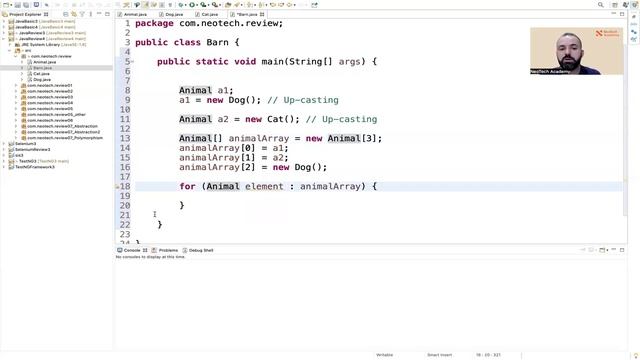
Task: Click the Coverage run toolbar icon
Action: coord(202,5)
